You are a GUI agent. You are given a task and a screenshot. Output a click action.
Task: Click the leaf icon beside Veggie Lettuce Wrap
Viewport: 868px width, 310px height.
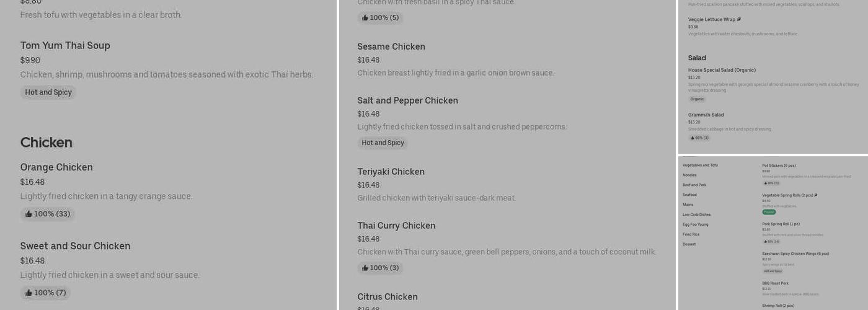[x=739, y=19]
